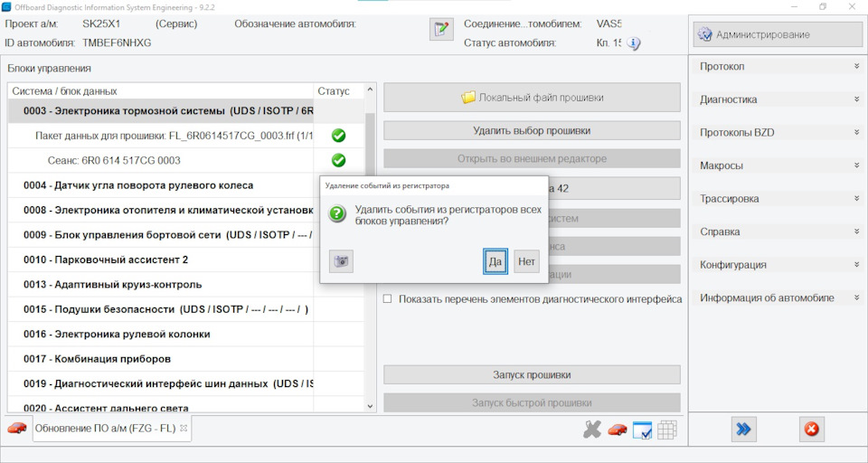Open the Администрирование button
Screen dimensions: 868x463
tap(778, 34)
